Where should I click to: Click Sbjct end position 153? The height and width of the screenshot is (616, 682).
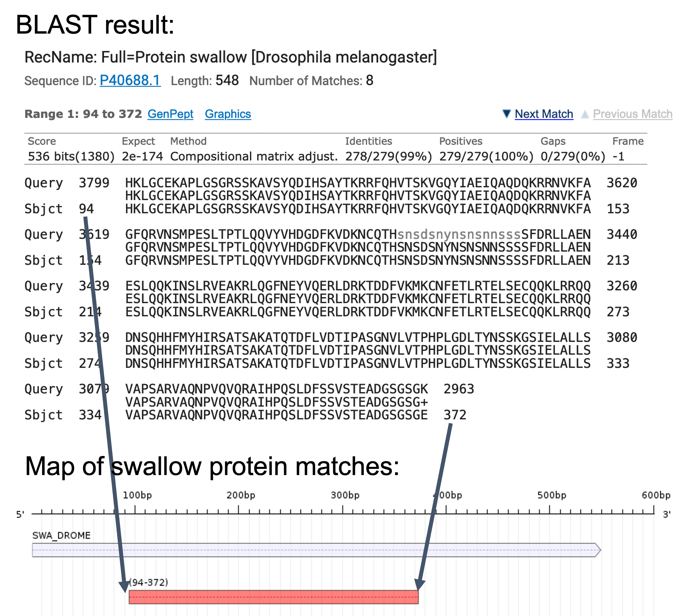(618, 209)
